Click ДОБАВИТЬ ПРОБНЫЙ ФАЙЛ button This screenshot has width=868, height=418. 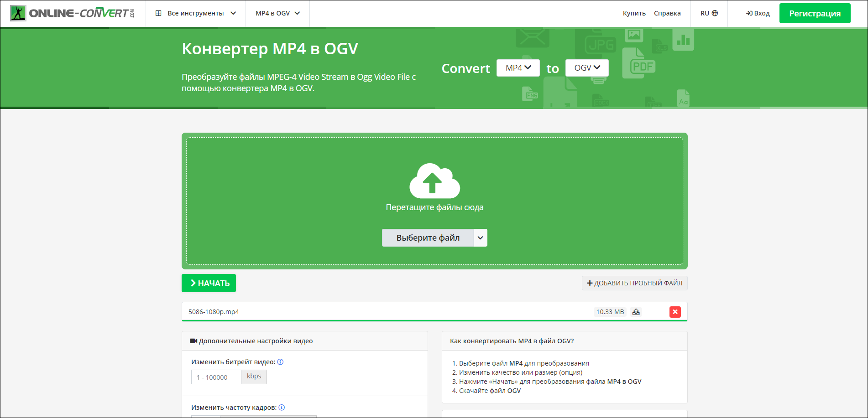coord(634,283)
